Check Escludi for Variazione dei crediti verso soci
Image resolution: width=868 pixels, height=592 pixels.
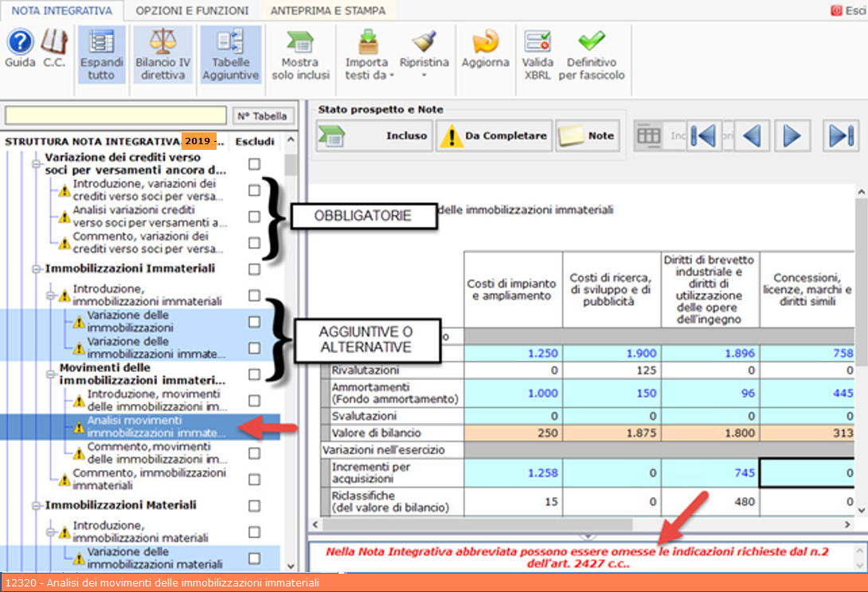[254, 164]
